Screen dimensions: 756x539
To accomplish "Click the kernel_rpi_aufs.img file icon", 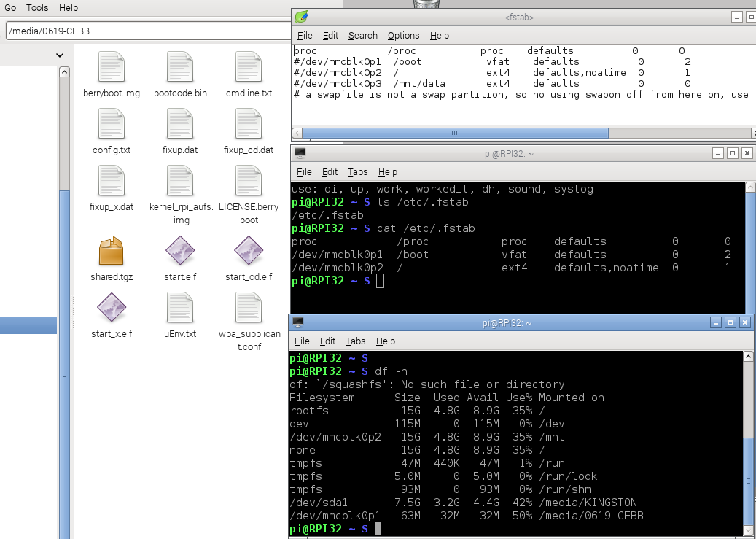I will pos(180,181).
